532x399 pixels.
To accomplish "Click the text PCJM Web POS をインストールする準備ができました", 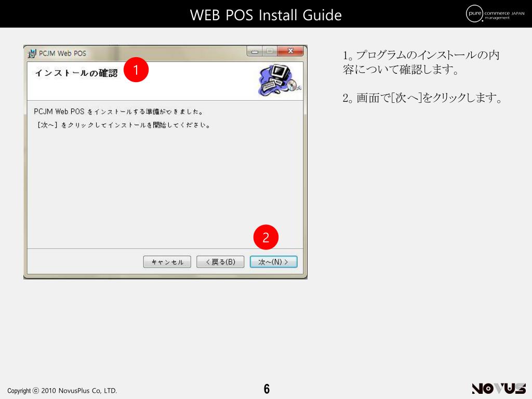I will [x=118, y=112].
